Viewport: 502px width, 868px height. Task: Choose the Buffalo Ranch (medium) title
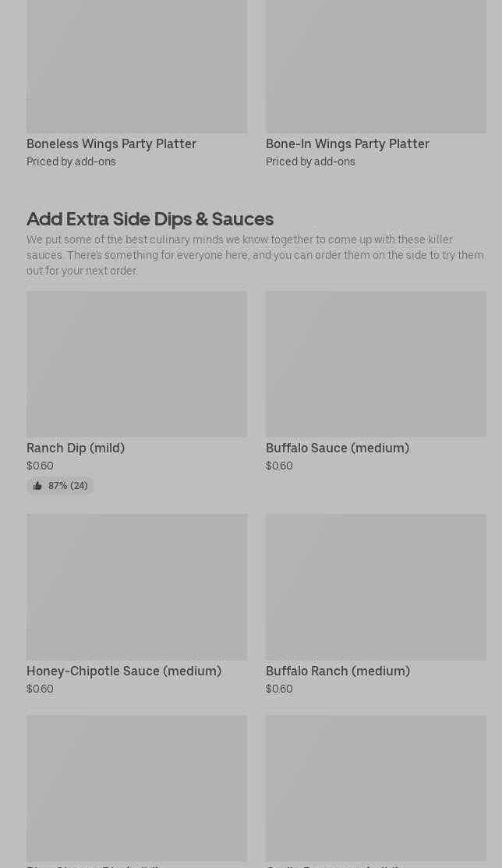coord(338,671)
